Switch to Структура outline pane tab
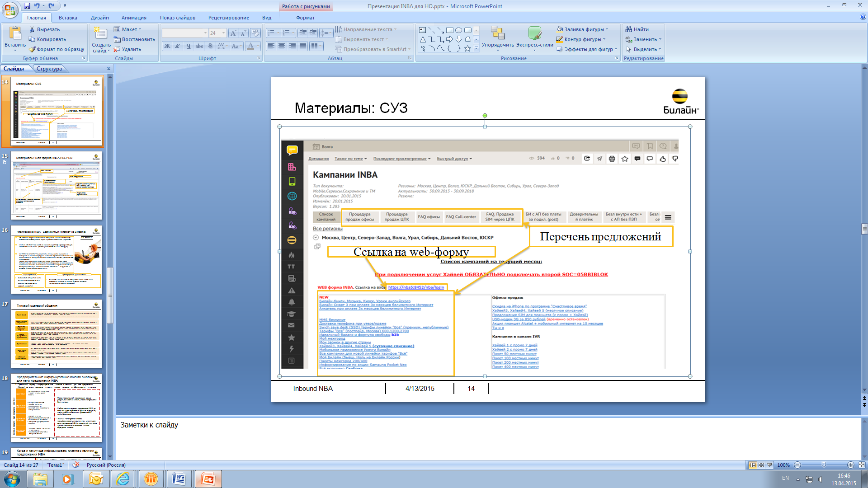This screenshot has height=488, width=868. [x=49, y=69]
